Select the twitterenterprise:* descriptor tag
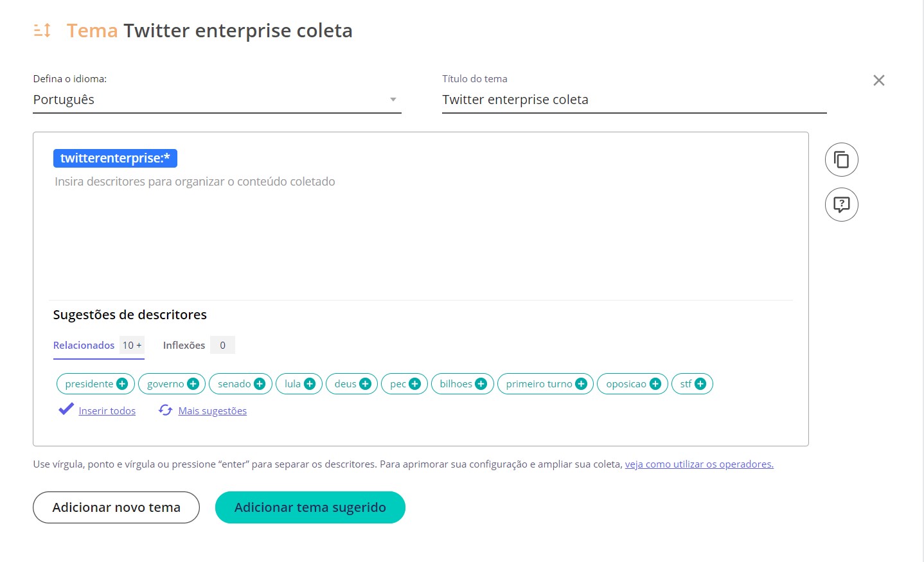Screen dimensions: 924x562 click(x=115, y=158)
